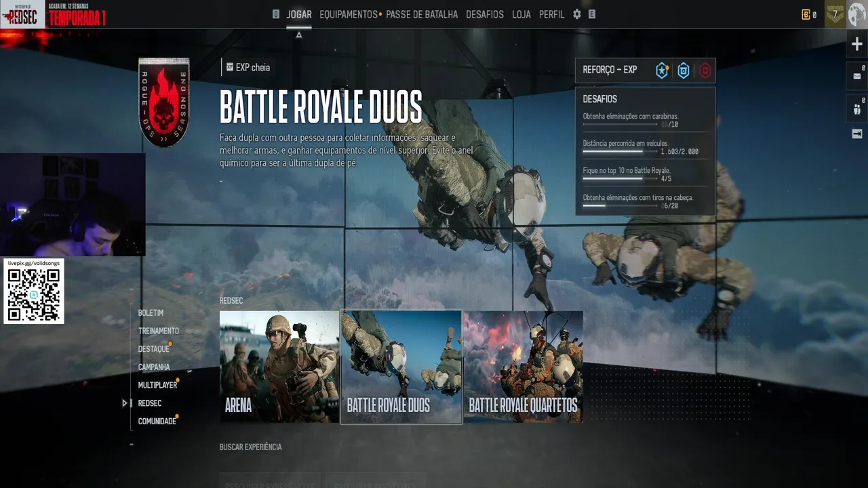
Task: Open the player avatar profile picture
Action: (856, 14)
